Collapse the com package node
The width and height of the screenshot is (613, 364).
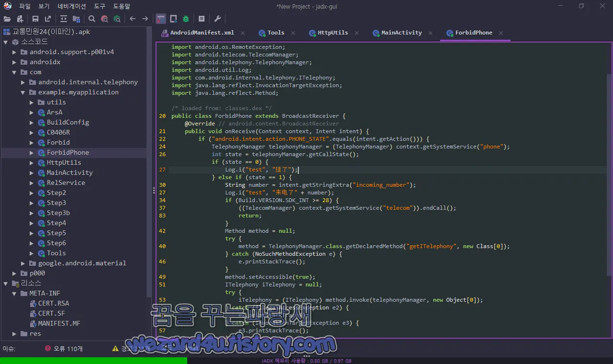click(x=14, y=72)
